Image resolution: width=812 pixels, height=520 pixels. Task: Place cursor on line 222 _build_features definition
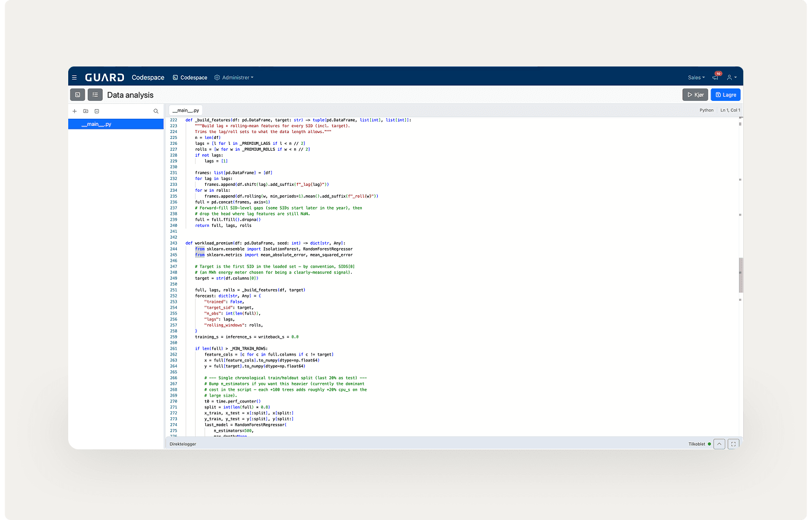(x=298, y=120)
